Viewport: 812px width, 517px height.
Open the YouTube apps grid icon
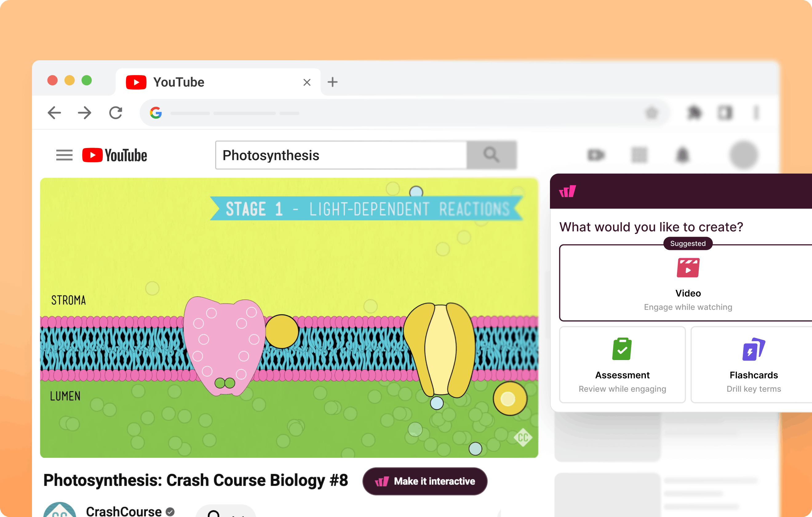coord(639,155)
